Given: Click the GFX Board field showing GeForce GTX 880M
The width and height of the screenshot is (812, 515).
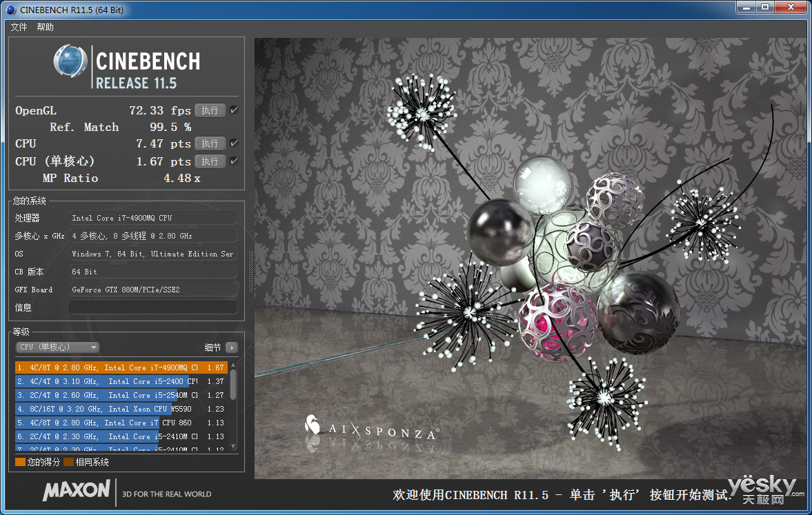Looking at the screenshot, I should click(x=153, y=290).
